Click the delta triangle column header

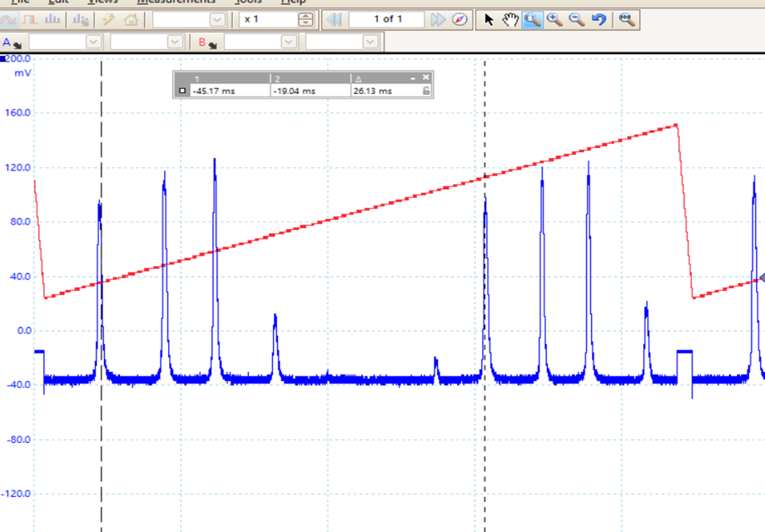coord(359,78)
